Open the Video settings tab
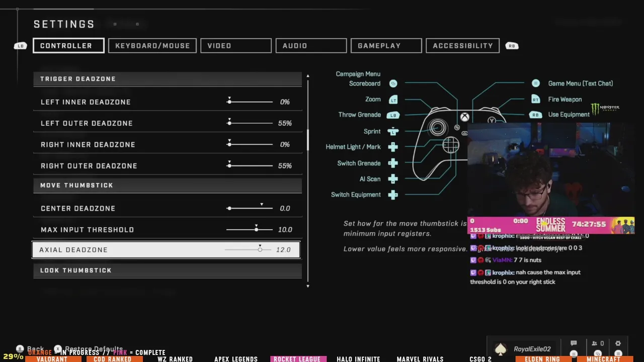This screenshot has width=644, height=362. tap(236, 46)
